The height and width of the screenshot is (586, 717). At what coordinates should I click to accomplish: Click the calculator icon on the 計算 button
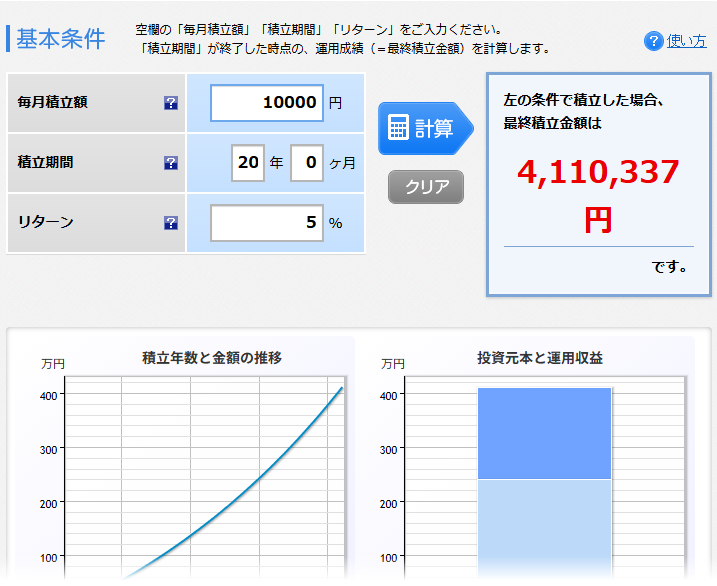coord(398,128)
